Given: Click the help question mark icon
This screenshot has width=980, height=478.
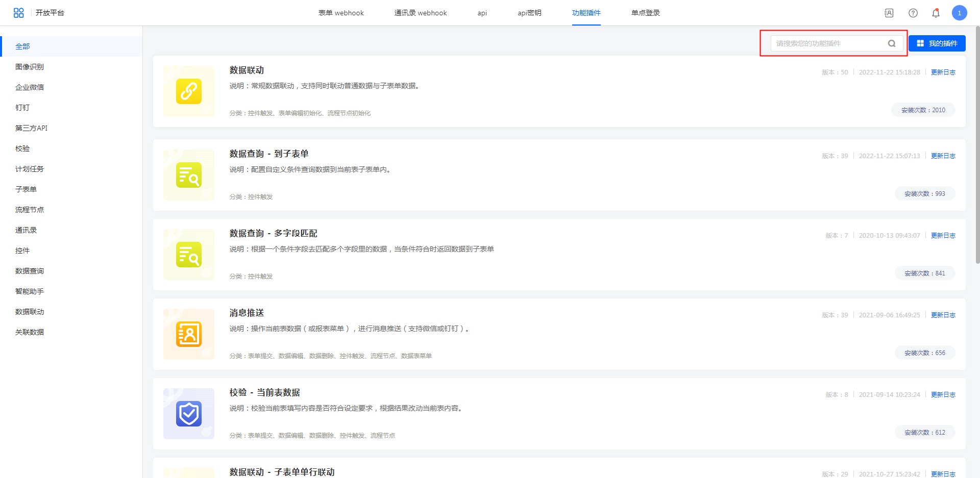Looking at the screenshot, I should tap(913, 13).
